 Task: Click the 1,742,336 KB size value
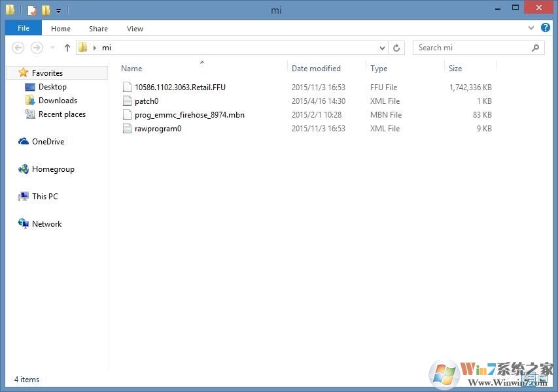click(x=470, y=88)
